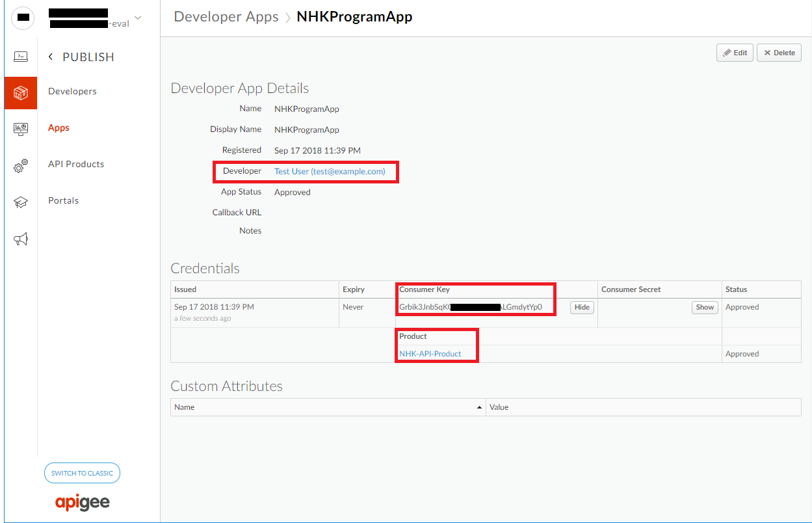The height and width of the screenshot is (523, 812).
Task: Toggle sort order on the Name column
Action: pyautogui.click(x=480, y=407)
